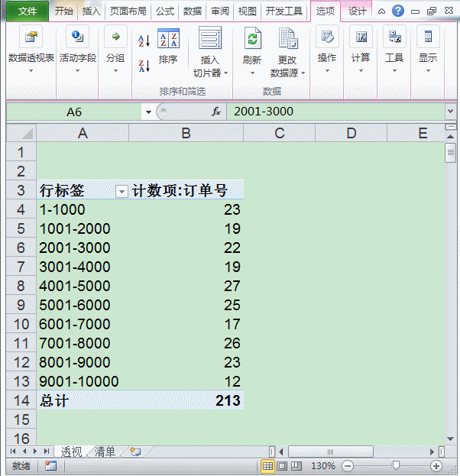Screen dimensions: 460x476
Task: Click the 刷新 refresh icon
Action: click(252, 38)
